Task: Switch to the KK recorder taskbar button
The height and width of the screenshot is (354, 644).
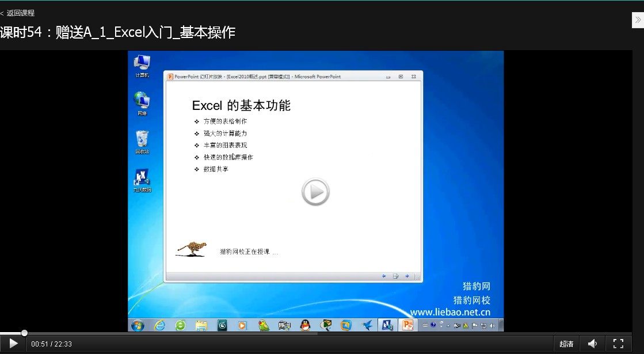Action: (x=387, y=325)
